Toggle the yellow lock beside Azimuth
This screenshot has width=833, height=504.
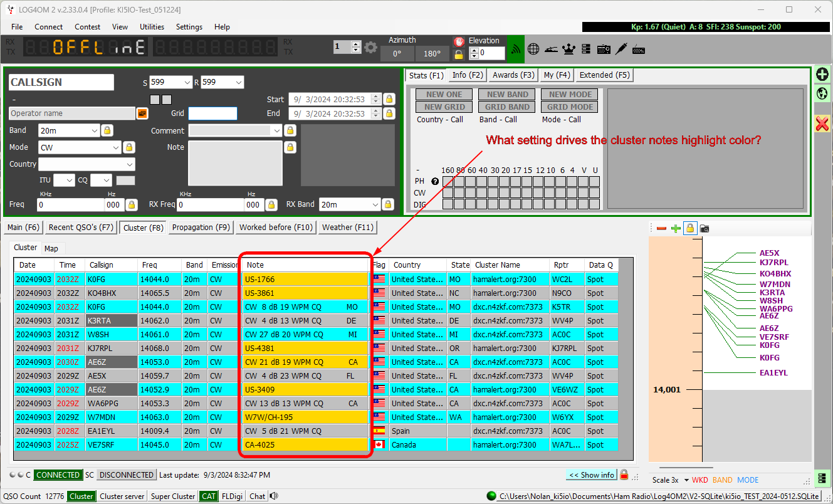point(459,54)
